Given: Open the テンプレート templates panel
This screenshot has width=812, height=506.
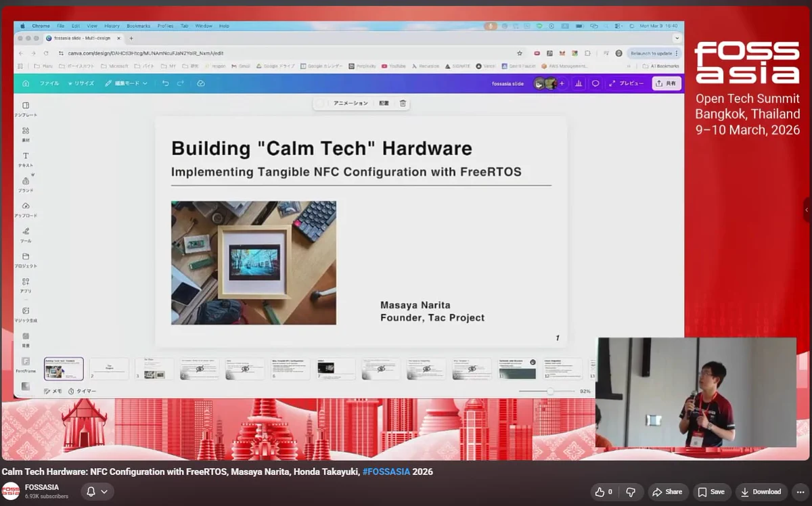Looking at the screenshot, I should (26, 109).
